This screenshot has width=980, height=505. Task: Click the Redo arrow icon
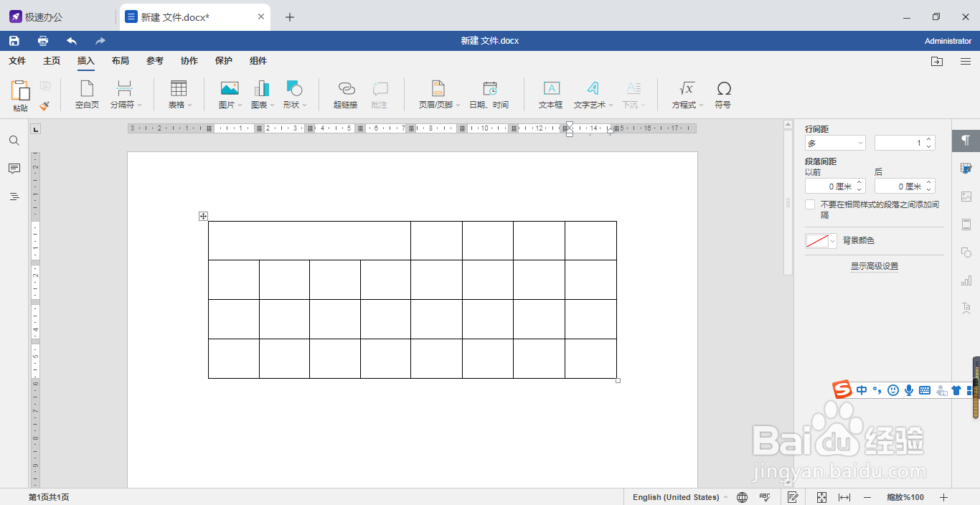click(100, 41)
